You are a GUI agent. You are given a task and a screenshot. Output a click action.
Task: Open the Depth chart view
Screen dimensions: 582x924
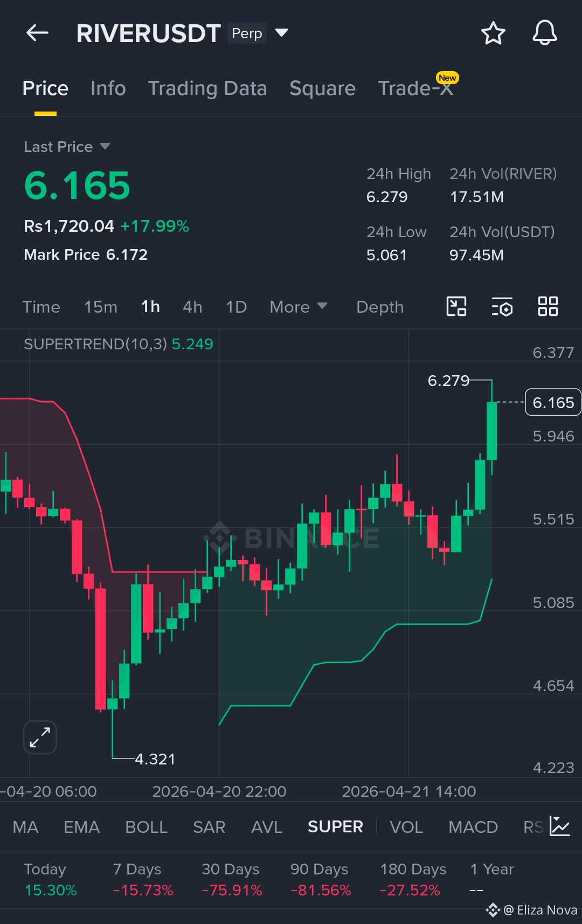pyautogui.click(x=380, y=307)
